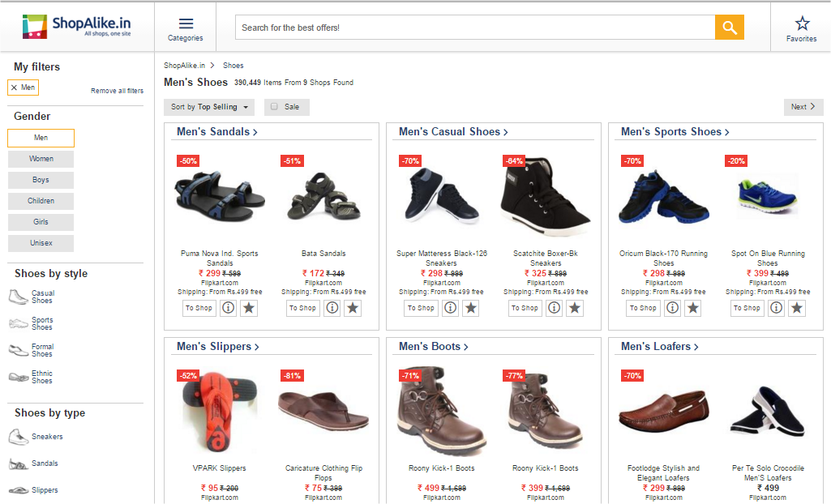831x504 pixels.
Task: Open Sort by Top Selling dropdown
Action: pos(209,107)
